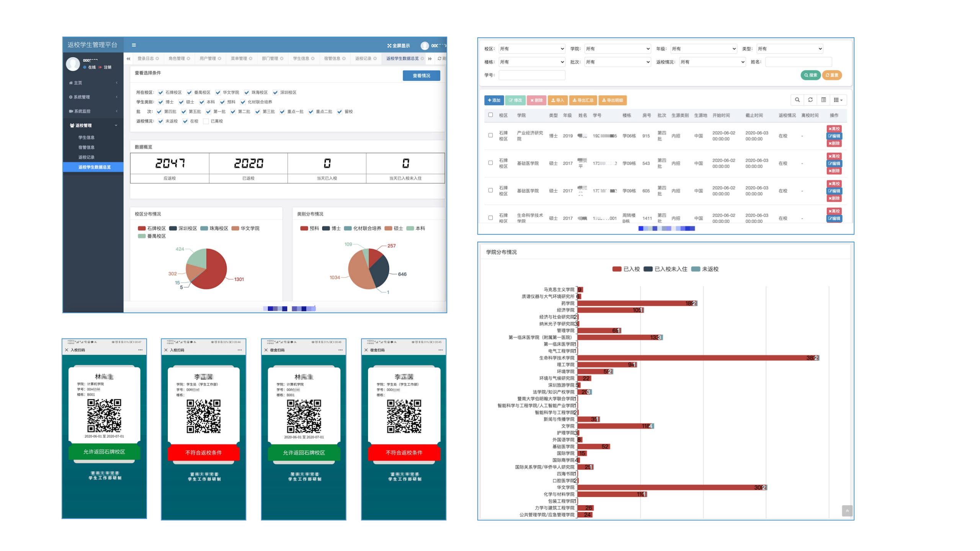Check the 已离校 status checkbox
This screenshot has height=551, width=980.
tap(206, 121)
